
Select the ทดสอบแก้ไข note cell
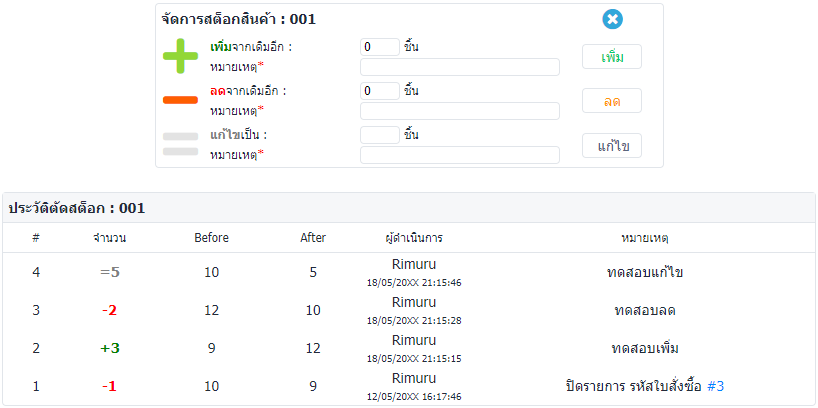645,272
